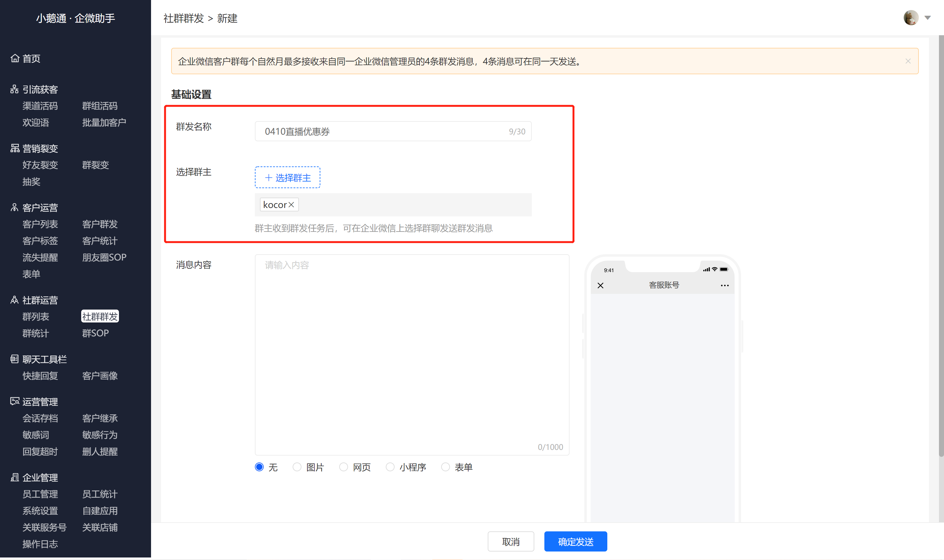The height and width of the screenshot is (560, 944).
Task: Go to 客户群发 in the sidebar
Action: (x=100, y=224)
